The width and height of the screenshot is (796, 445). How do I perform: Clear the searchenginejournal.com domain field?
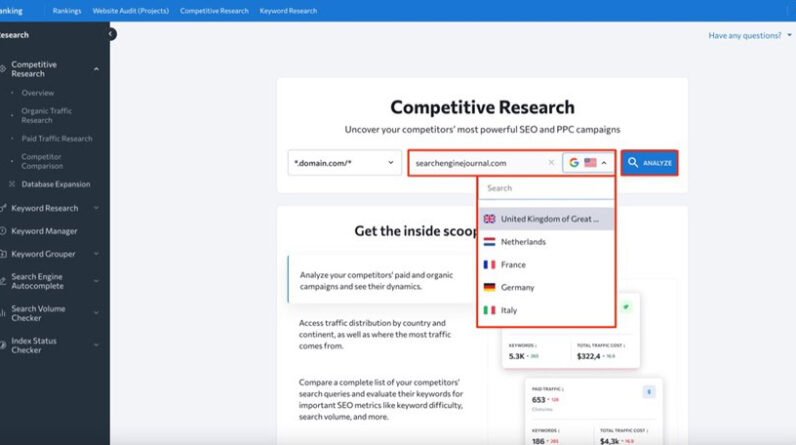(x=551, y=163)
